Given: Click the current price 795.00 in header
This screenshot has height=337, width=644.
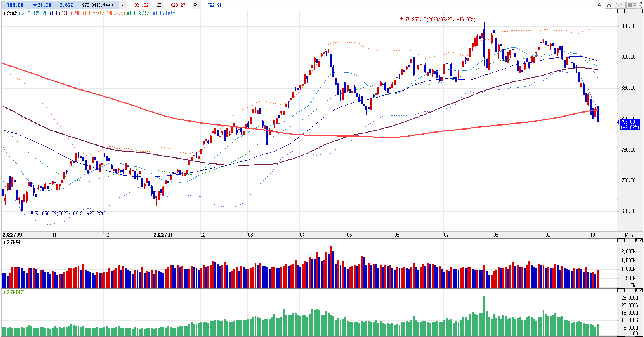Looking at the screenshot, I should coord(15,5).
